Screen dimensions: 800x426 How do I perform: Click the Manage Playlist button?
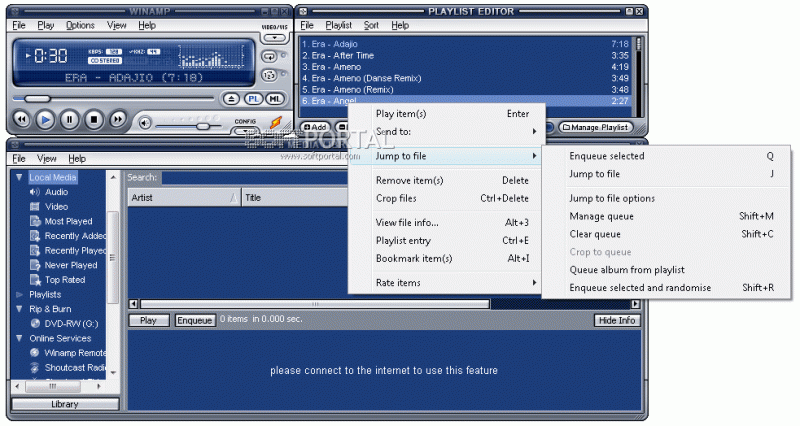pos(596,127)
